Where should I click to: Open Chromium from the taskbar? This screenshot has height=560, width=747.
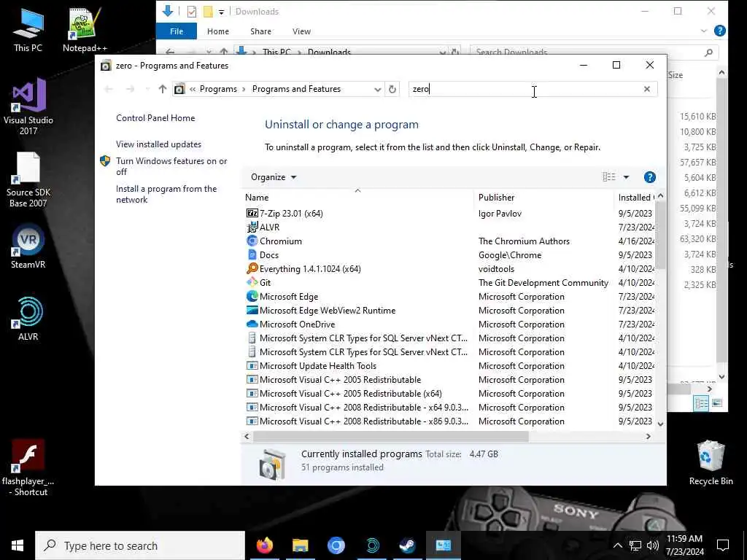[336, 545]
